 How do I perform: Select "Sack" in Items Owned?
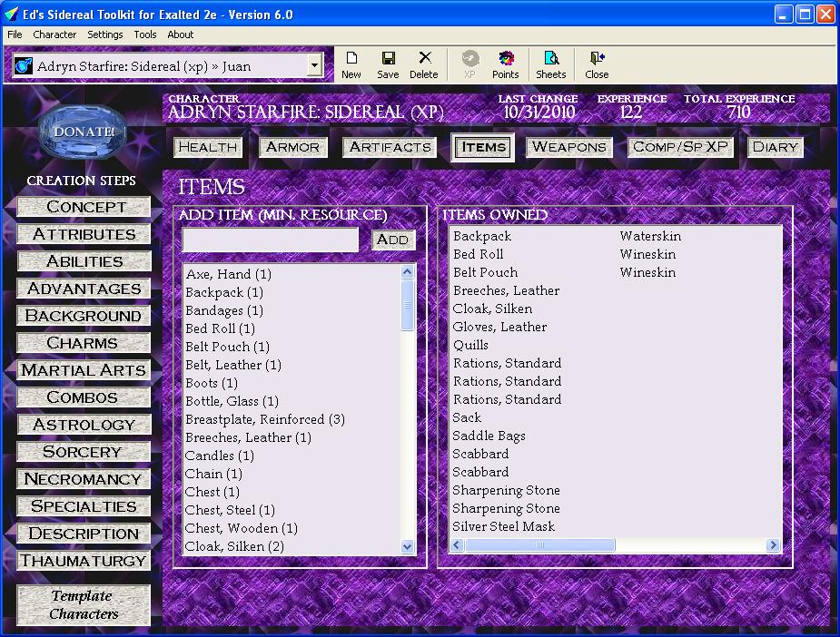(x=467, y=418)
